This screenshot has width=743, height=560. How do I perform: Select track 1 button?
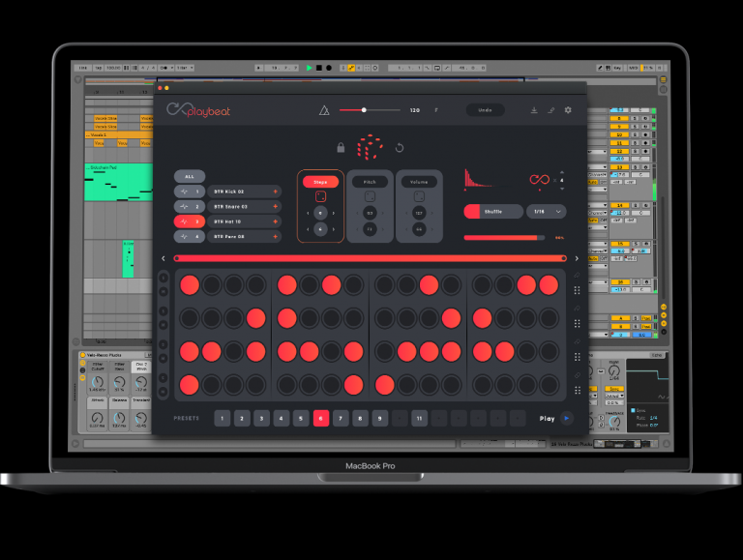click(x=190, y=192)
